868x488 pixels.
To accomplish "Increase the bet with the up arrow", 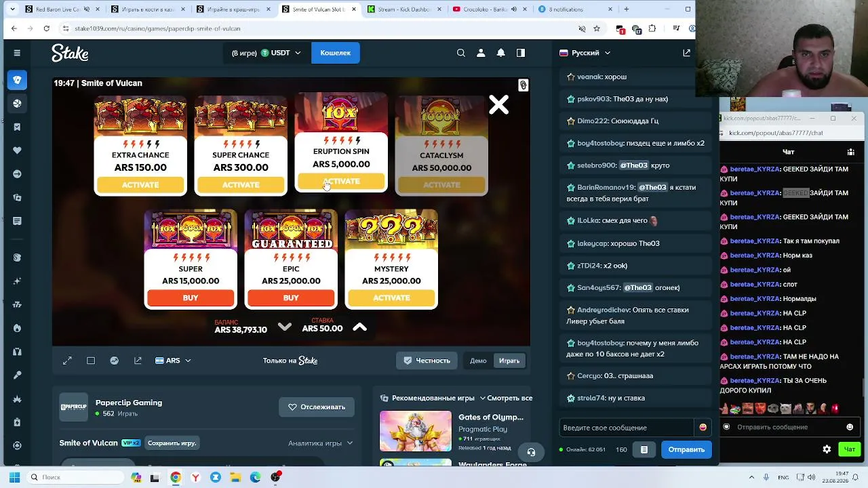I will (359, 327).
